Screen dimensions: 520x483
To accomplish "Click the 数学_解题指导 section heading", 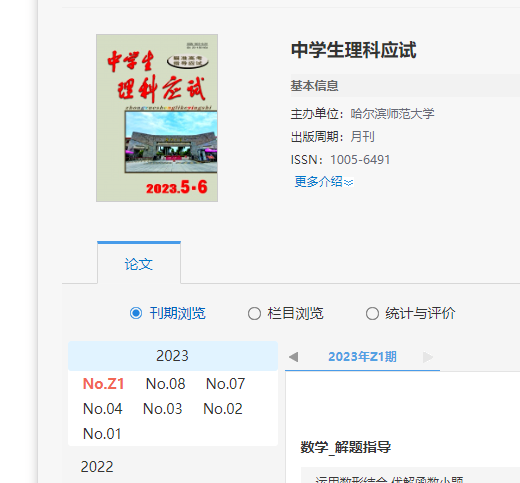I will [346, 447].
